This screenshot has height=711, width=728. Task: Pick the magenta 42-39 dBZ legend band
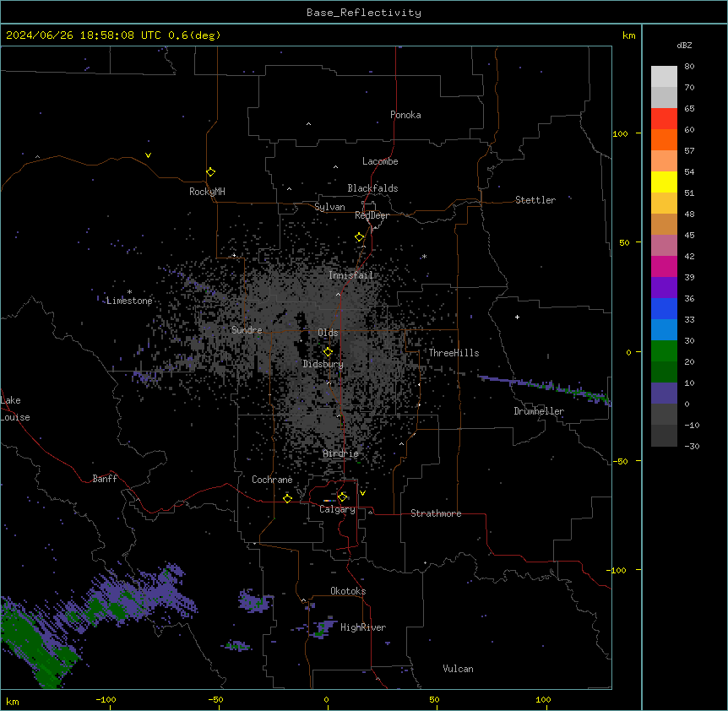tap(664, 266)
